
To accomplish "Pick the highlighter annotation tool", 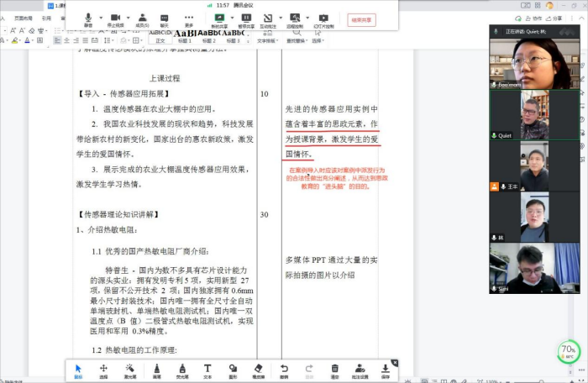I will pos(181,370).
